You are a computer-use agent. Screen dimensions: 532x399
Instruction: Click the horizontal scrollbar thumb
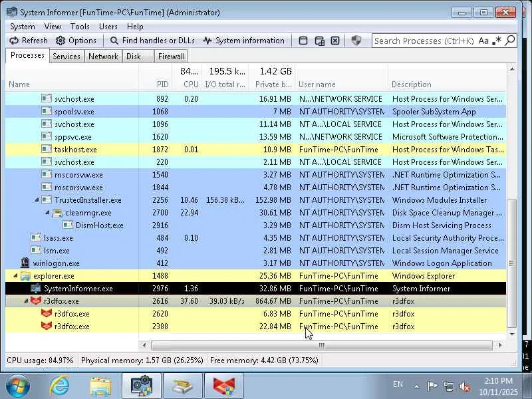[x=322, y=345]
